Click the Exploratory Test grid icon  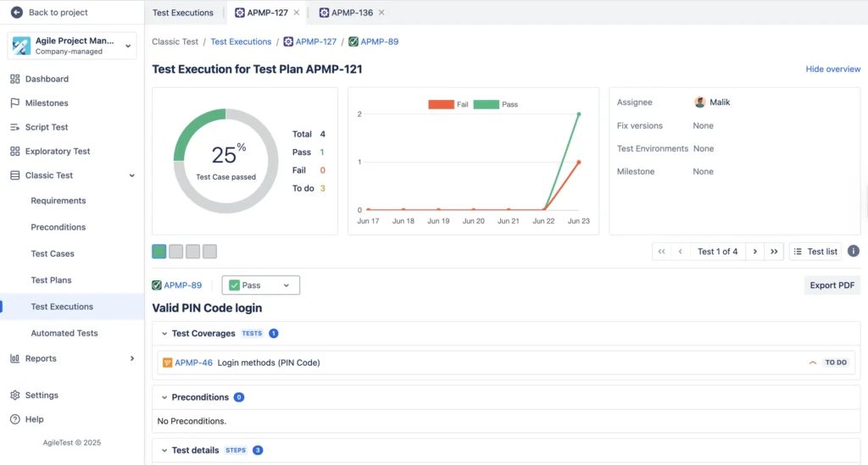pos(15,151)
